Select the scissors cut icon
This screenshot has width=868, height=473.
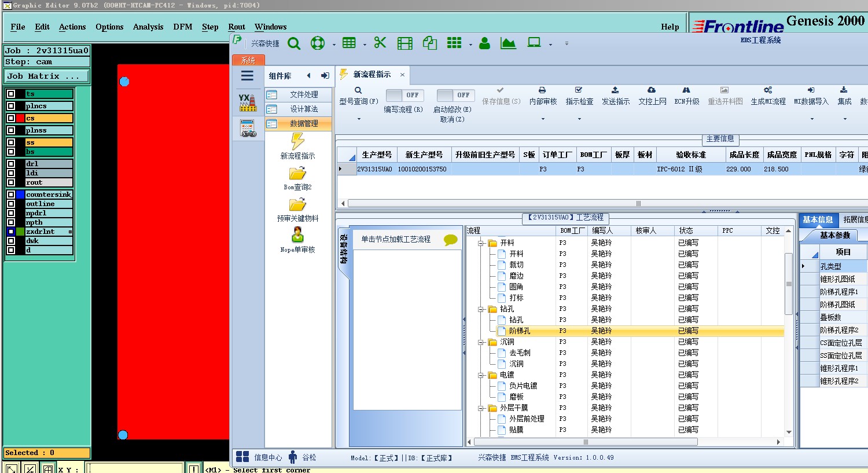point(380,42)
